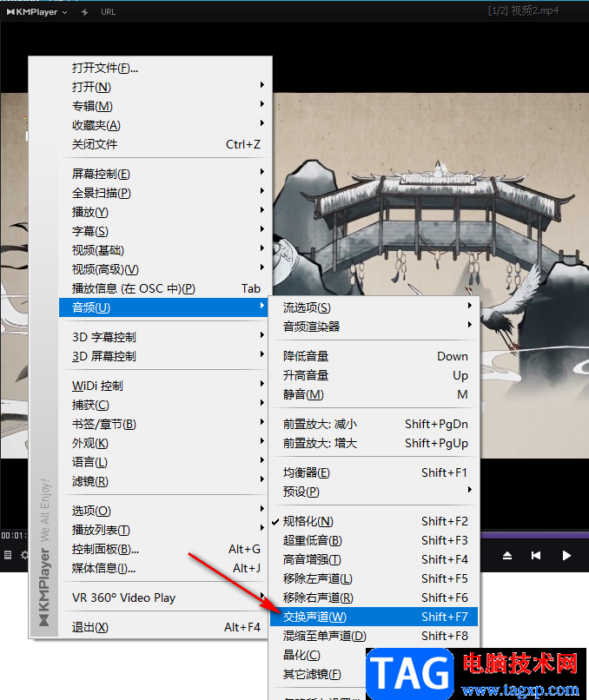Screen dimensions: 589x700
Task: Toggle 移除右声道(R) option
Action: (x=374, y=598)
